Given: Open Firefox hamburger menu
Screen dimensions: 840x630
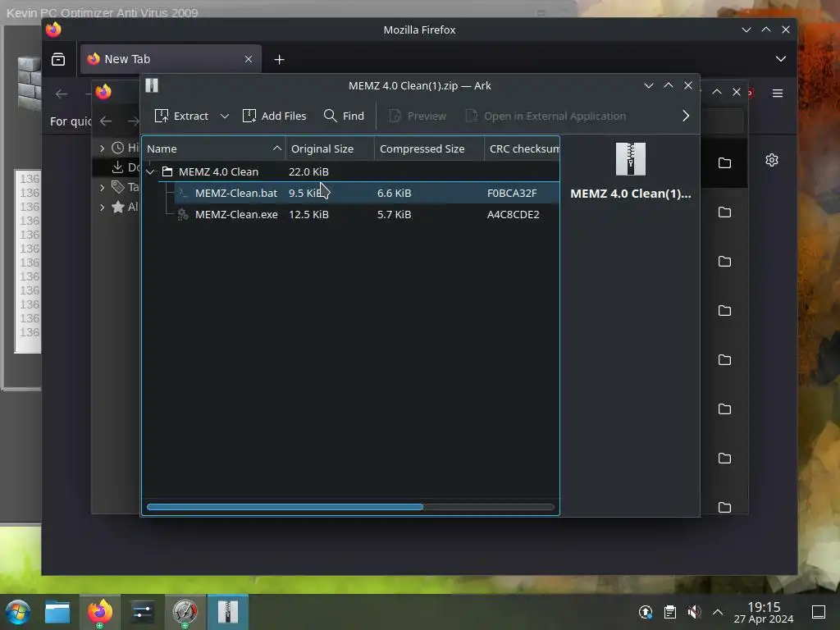Looking at the screenshot, I should click(778, 94).
